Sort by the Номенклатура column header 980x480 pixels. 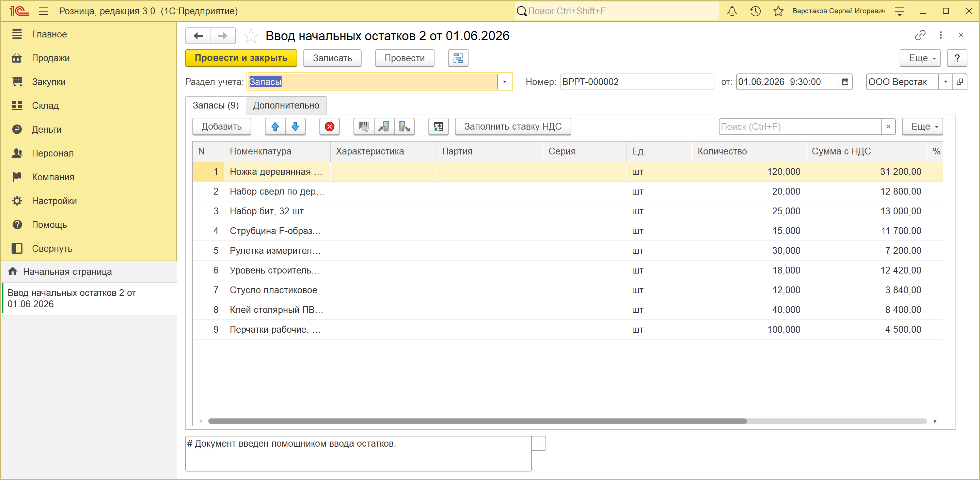tap(277, 151)
